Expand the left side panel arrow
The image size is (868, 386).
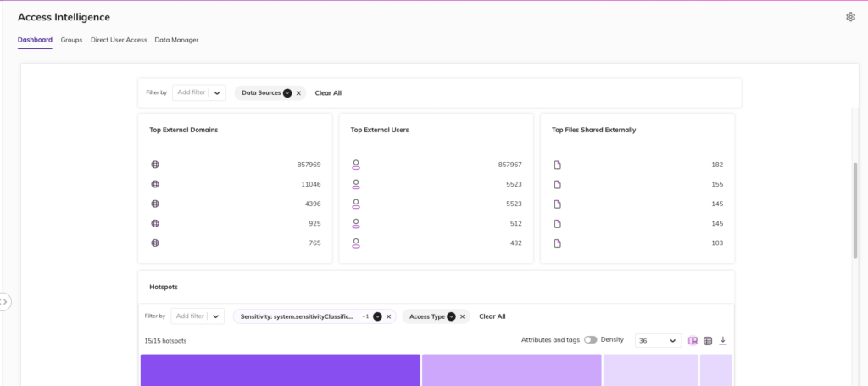coord(5,301)
